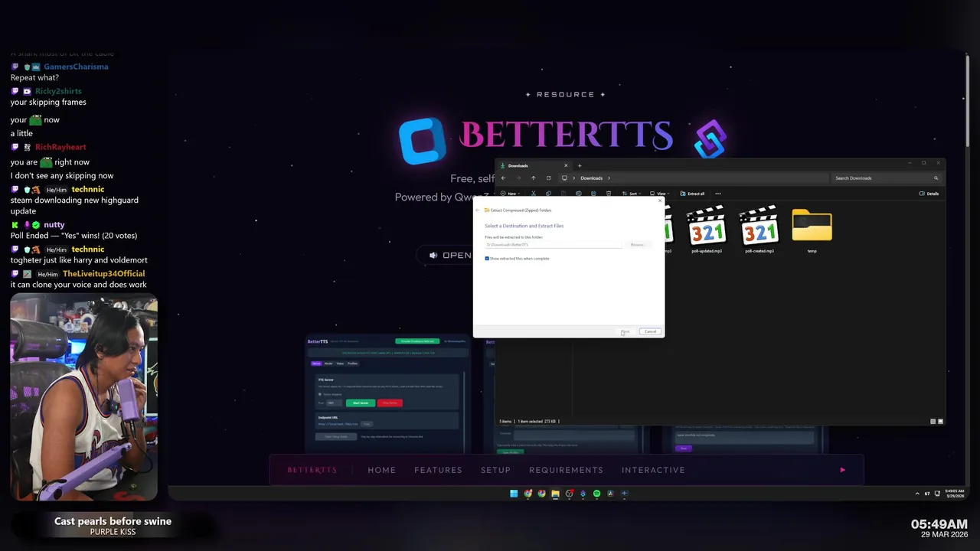This screenshot has height=551, width=980.
Task: Select the temp folder
Action: point(812,230)
